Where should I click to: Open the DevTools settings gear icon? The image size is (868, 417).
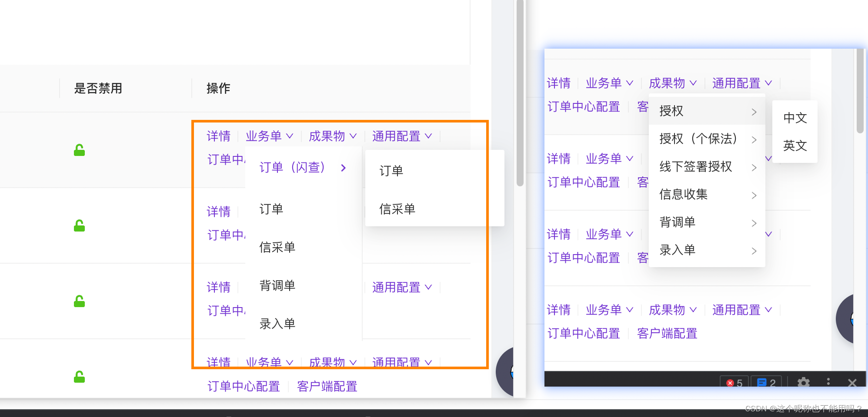[x=804, y=383]
